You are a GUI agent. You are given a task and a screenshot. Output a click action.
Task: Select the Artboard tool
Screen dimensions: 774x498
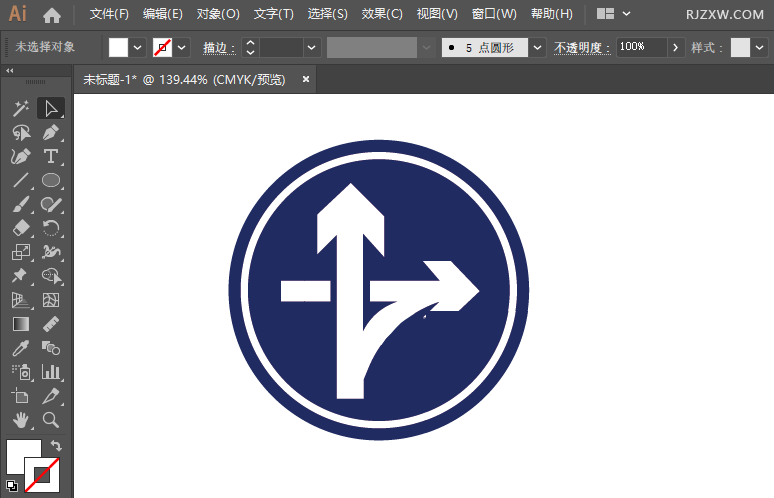pyautogui.click(x=21, y=396)
